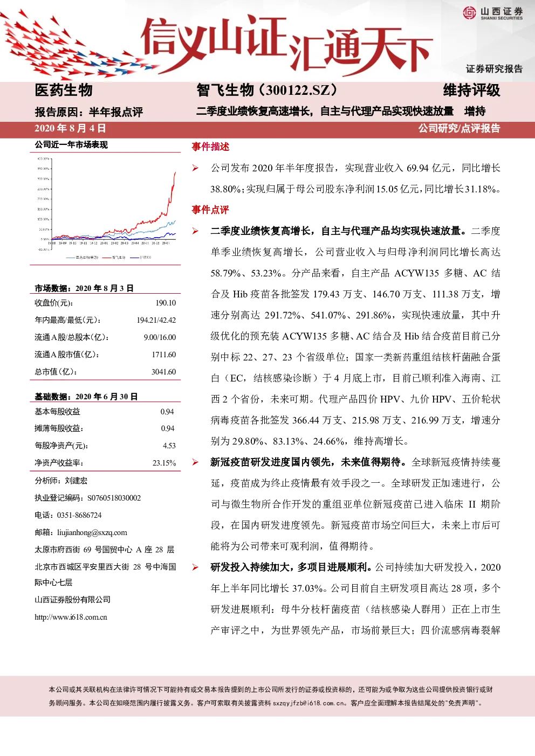Select the stock title 智飞生物(300122.SZ)
The image size is (535, 756).
pos(267,90)
